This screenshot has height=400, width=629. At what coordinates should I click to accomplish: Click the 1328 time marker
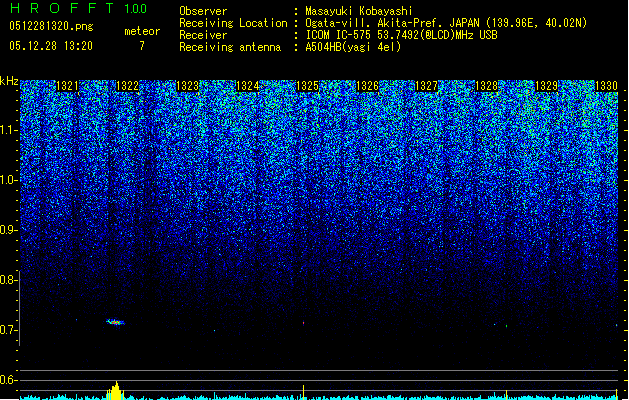coord(487,86)
